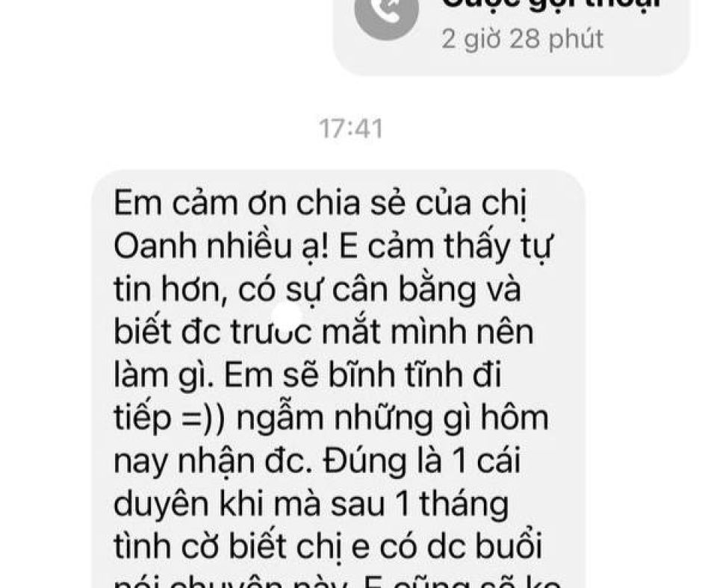Open the "Cuộc gọi thoại" call entry title
The image size is (702, 588).
[x=552, y=5]
